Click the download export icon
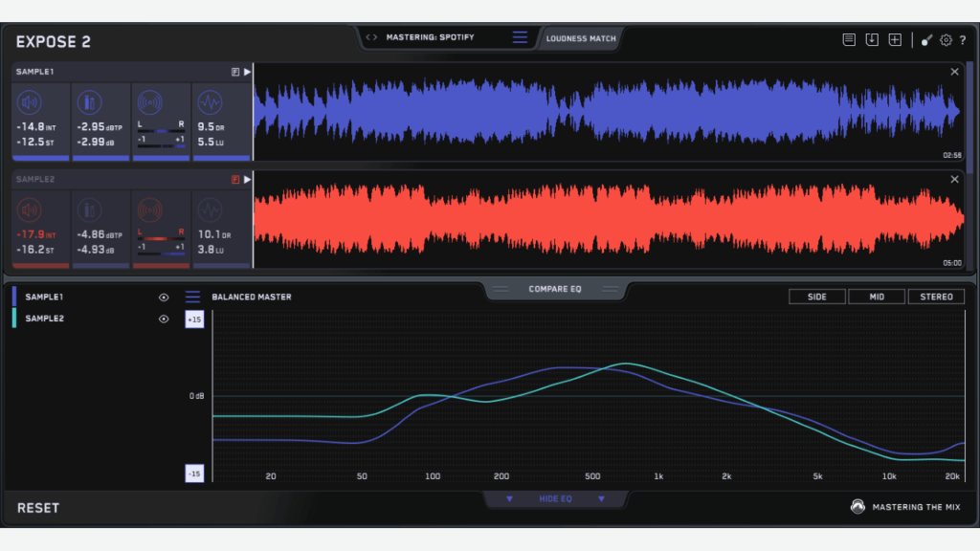This screenshot has height=551, width=980. [872, 40]
